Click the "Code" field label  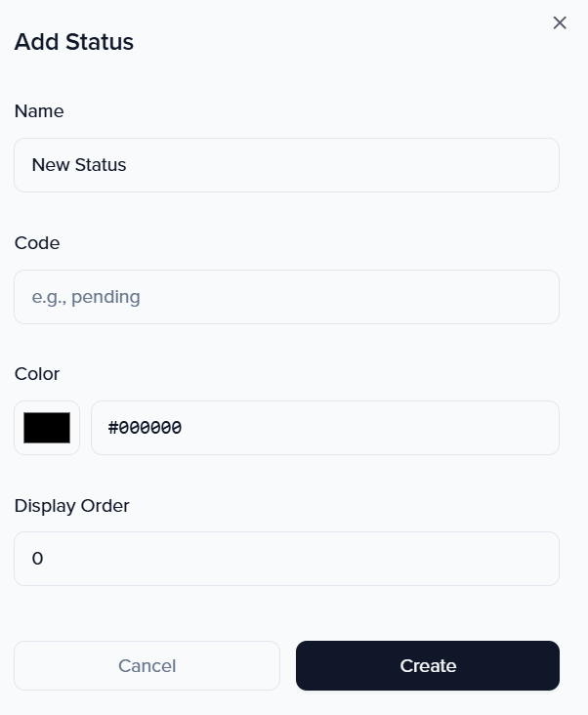pyautogui.click(x=37, y=243)
